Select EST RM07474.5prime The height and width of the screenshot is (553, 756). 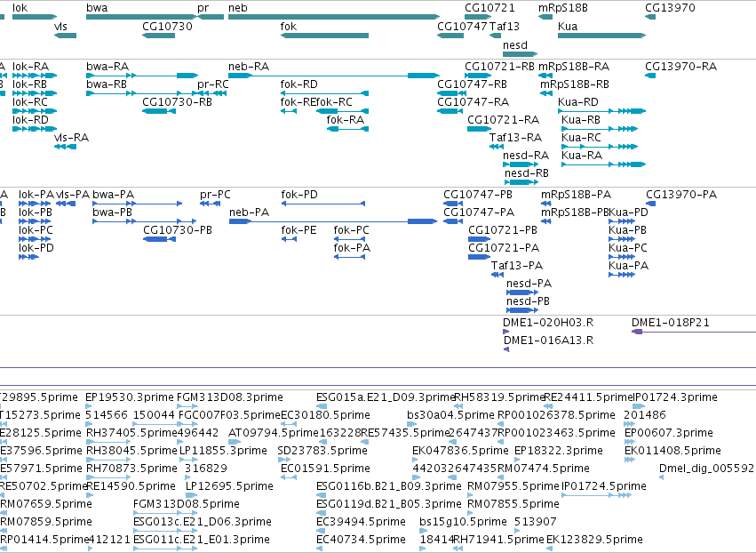[x=544, y=469]
